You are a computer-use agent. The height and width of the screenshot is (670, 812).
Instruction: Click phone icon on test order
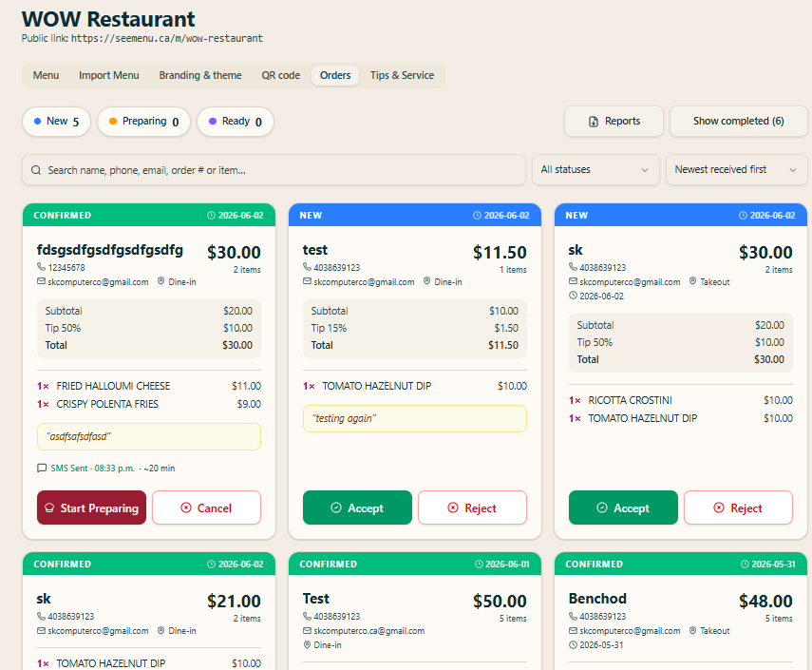307,267
